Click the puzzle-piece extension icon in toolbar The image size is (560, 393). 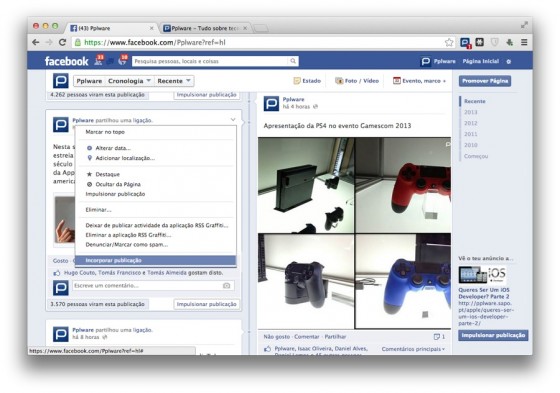point(480,42)
